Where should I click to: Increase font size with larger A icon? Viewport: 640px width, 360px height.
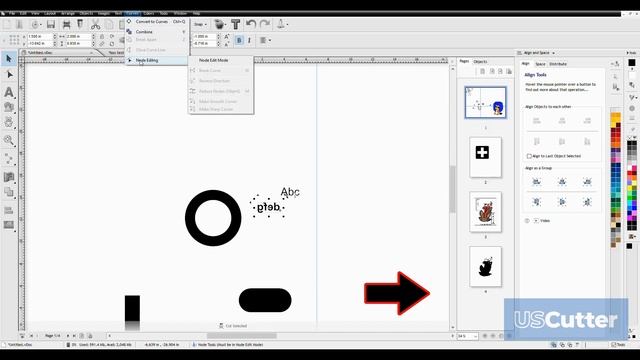[x=227, y=37]
